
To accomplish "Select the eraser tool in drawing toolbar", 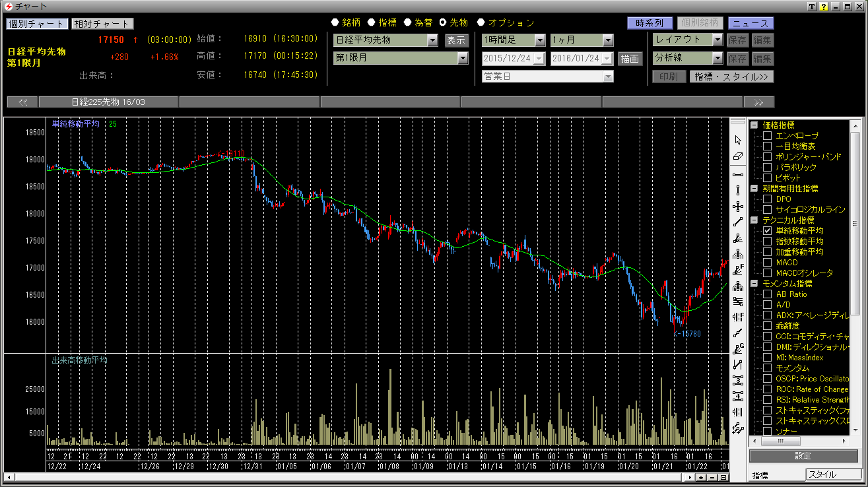I will coord(738,156).
